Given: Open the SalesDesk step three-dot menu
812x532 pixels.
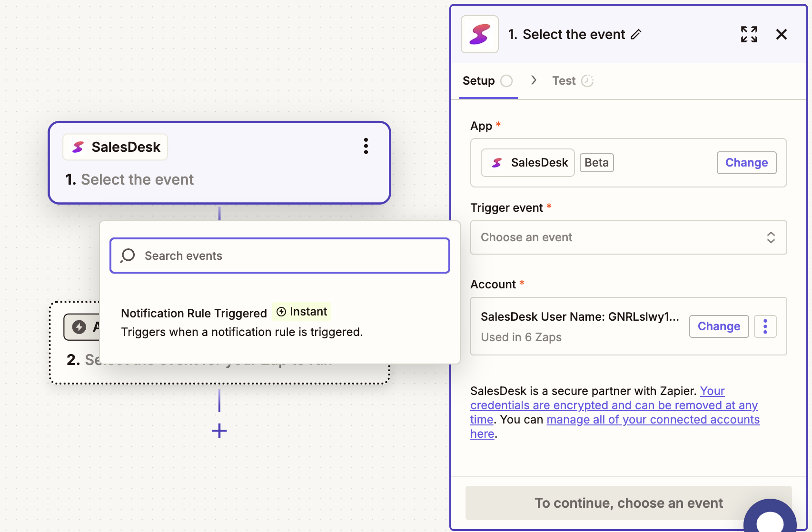Looking at the screenshot, I should click(366, 146).
